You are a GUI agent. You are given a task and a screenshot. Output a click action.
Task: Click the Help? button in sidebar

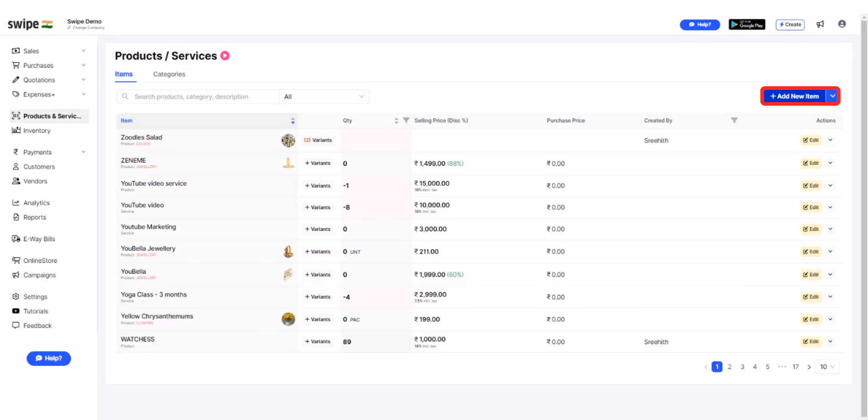click(49, 358)
